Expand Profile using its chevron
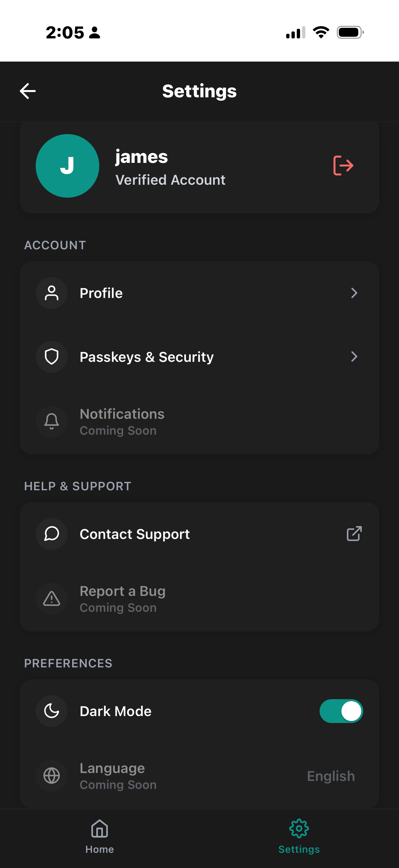This screenshot has height=868, width=399. click(x=354, y=293)
